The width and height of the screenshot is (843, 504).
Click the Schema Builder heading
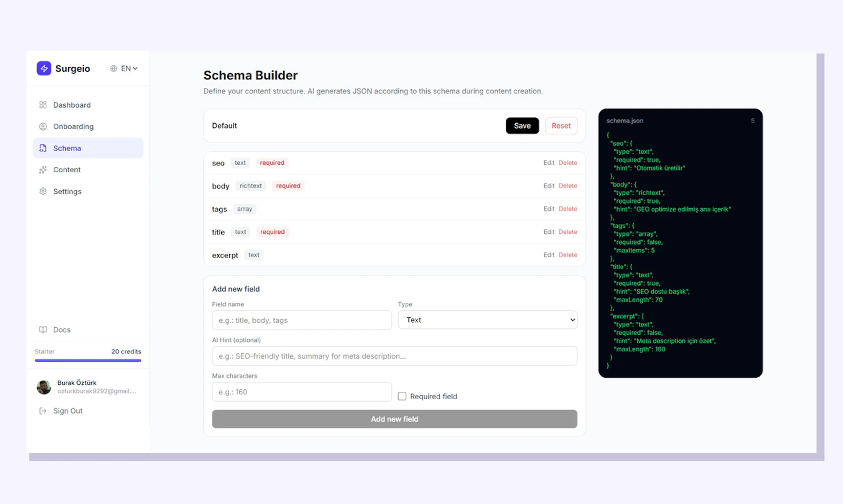(x=251, y=75)
